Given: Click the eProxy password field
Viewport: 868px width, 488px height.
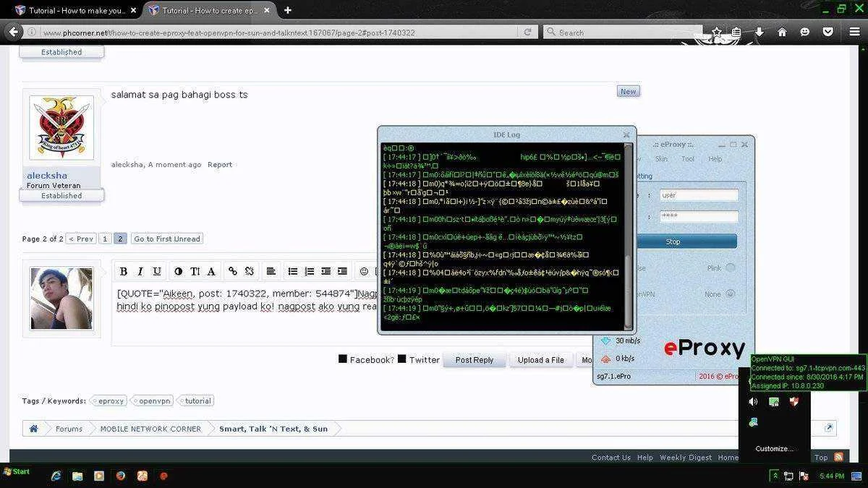Looking at the screenshot, I should [x=699, y=217].
